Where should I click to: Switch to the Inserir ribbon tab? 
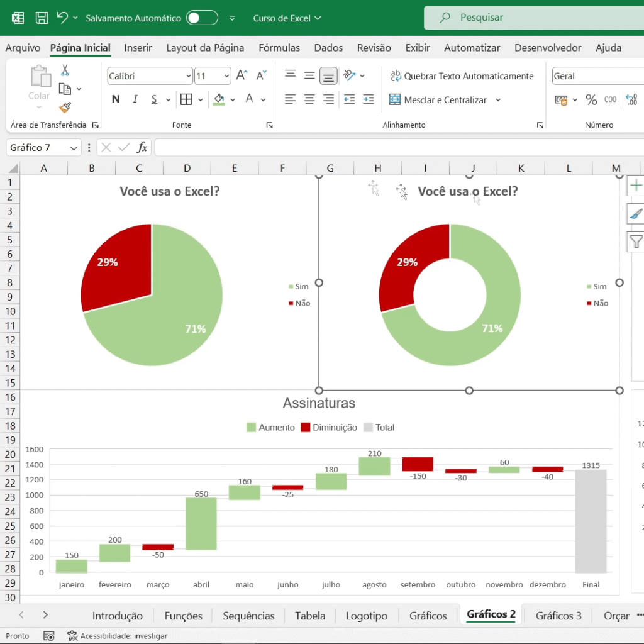(x=138, y=48)
